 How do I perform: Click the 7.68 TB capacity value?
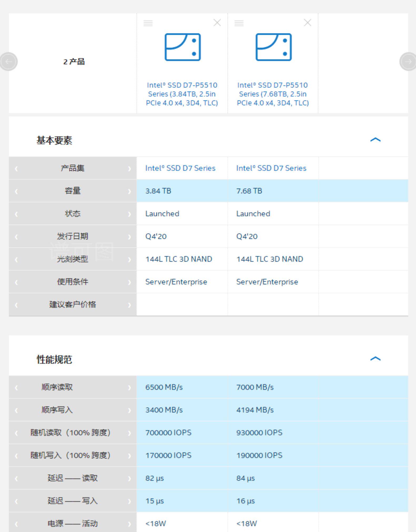click(x=249, y=191)
